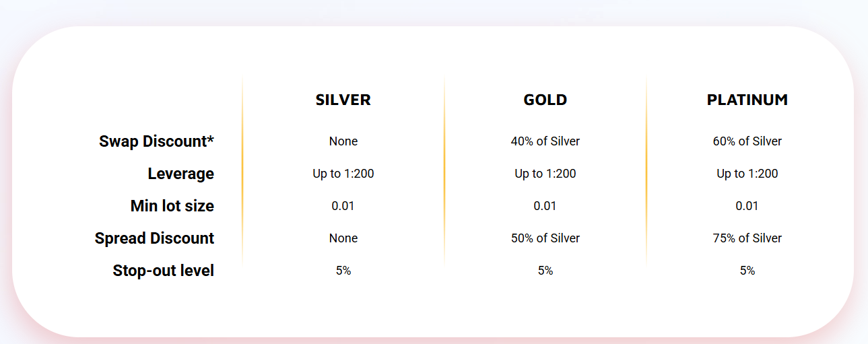
Task: Click Platinum's Up to 1:200 leverage
Action: point(747,174)
